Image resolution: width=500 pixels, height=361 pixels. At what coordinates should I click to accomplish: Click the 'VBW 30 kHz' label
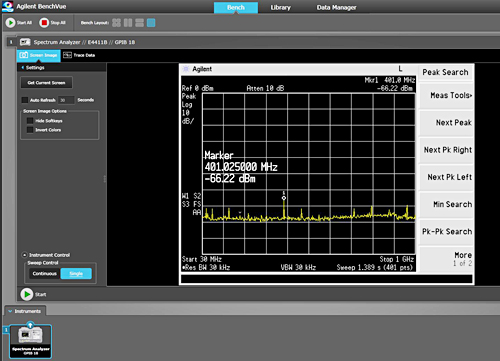298,267
